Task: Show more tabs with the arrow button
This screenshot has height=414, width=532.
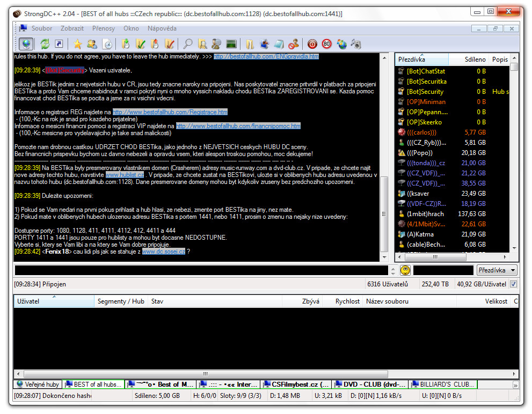Action: point(515,385)
